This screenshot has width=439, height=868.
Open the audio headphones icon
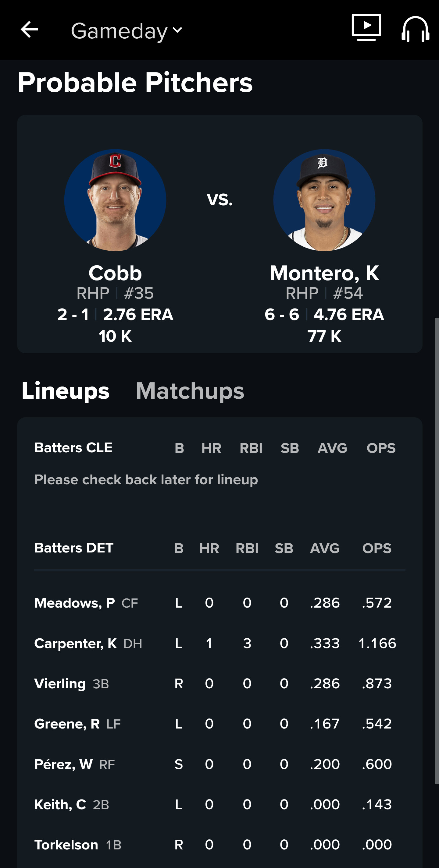point(416,29)
